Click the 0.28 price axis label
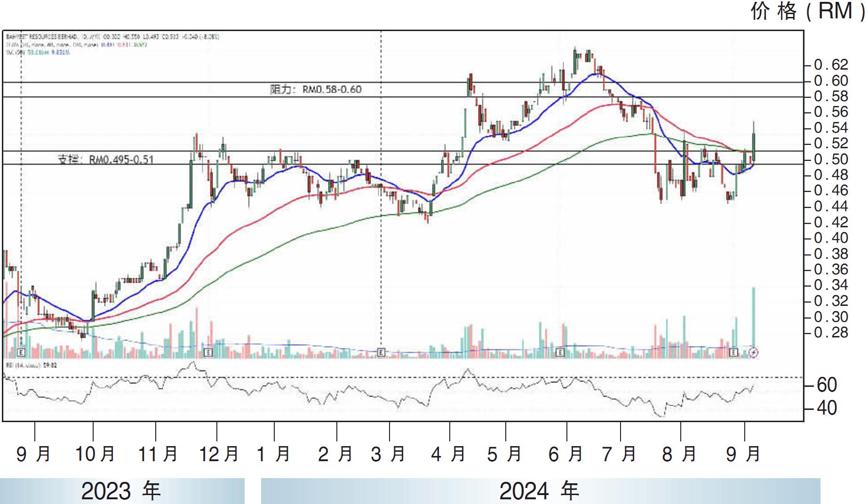 pos(831,332)
